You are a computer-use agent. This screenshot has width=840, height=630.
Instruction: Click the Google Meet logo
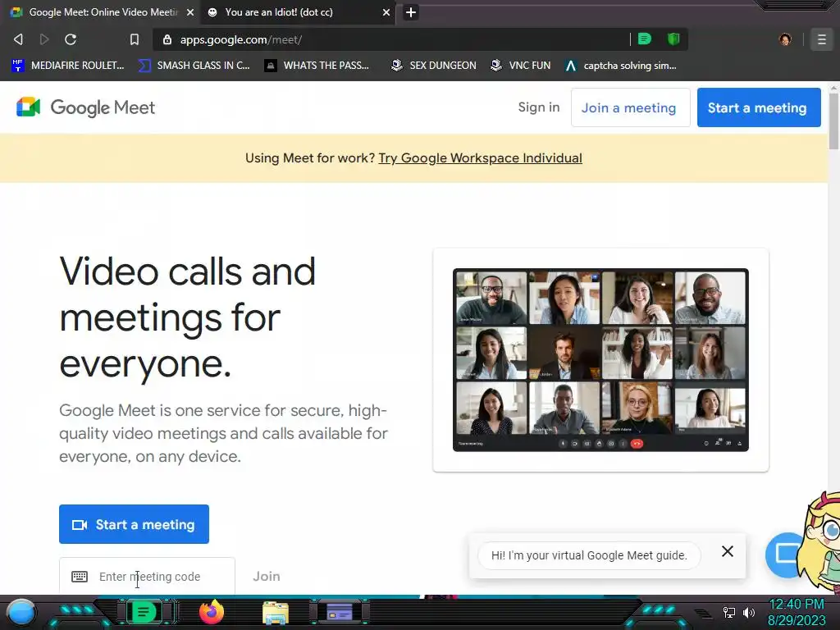[85, 107]
